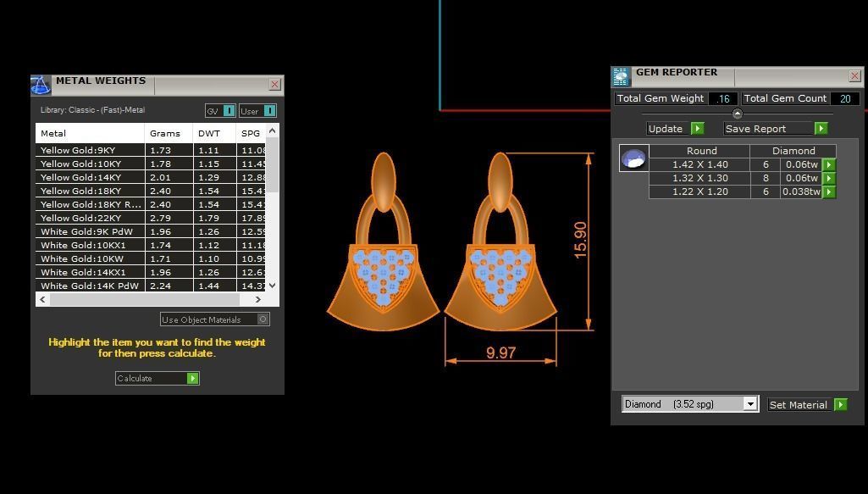Click the metal list scroll up arrow
The width and height of the screenshot is (868, 494).
click(x=272, y=130)
